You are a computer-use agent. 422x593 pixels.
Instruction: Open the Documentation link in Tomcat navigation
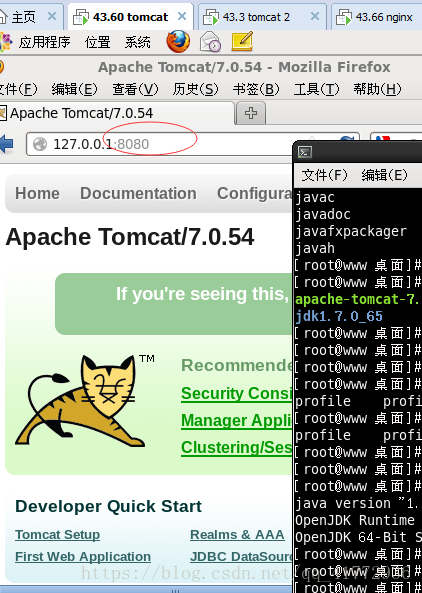click(138, 194)
